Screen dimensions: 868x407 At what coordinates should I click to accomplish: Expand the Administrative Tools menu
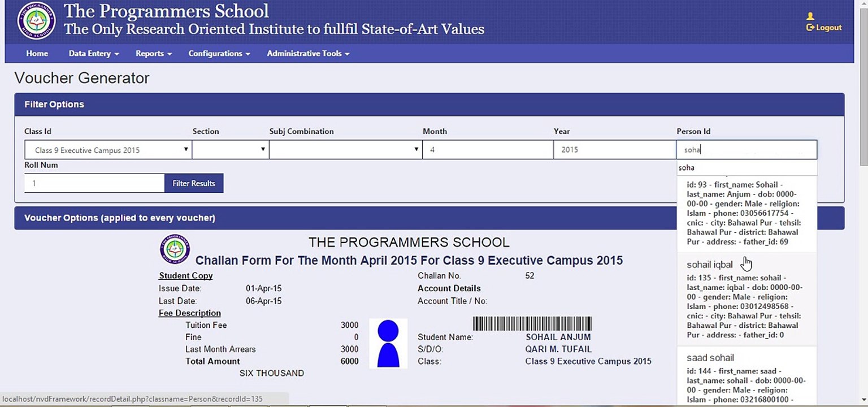[308, 53]
